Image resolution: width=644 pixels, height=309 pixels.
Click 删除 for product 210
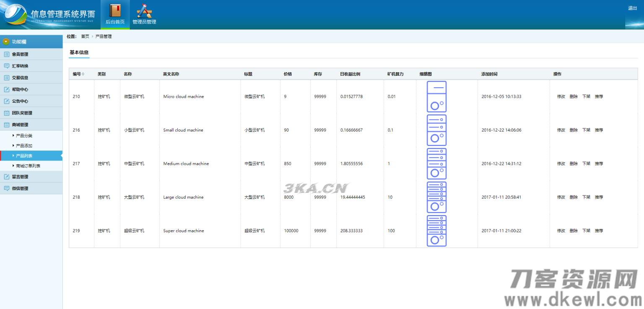574,96
